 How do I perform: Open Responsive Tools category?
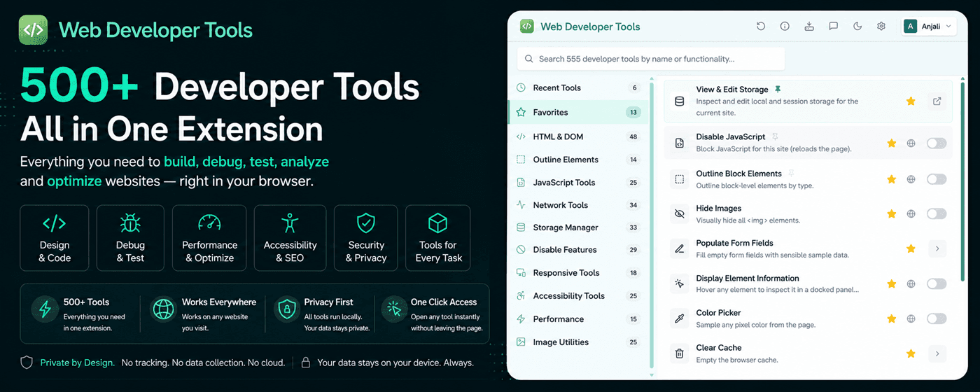click(x=578, y=273)
